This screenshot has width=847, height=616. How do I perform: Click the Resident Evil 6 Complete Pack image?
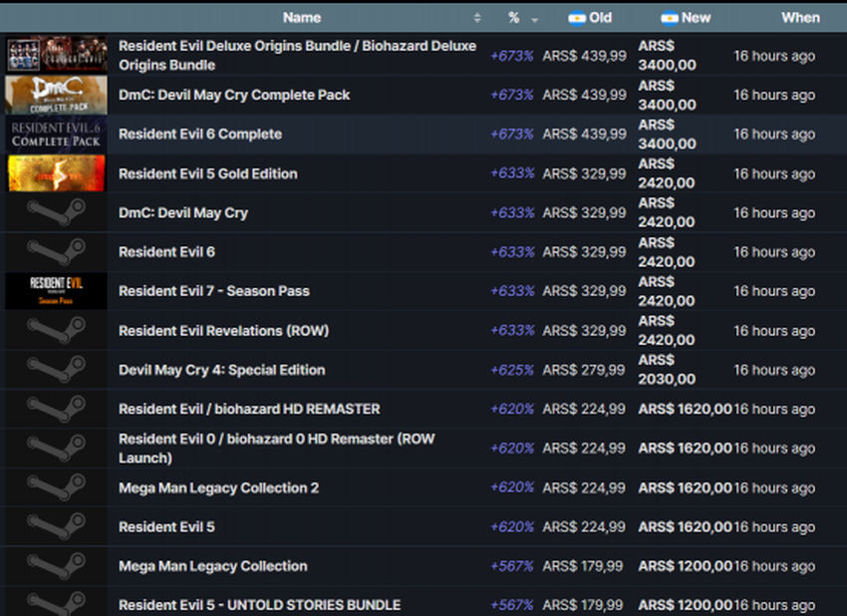56,135
